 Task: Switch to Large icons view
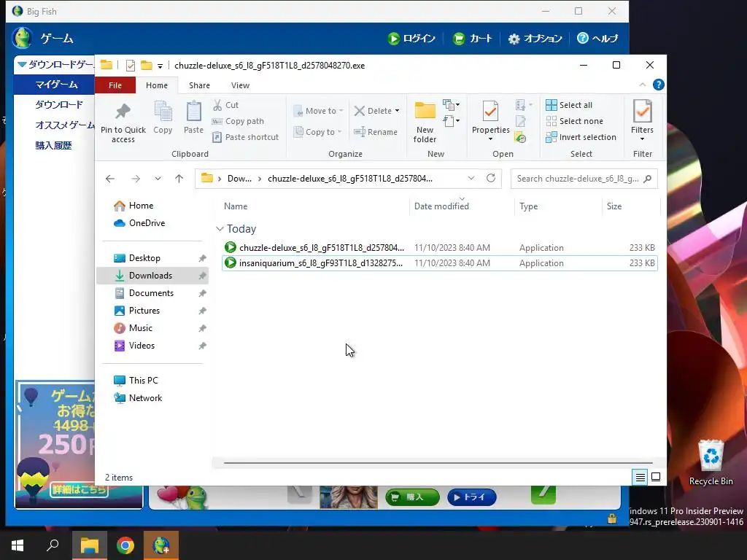pyautogui.click(x=656, y=477)
